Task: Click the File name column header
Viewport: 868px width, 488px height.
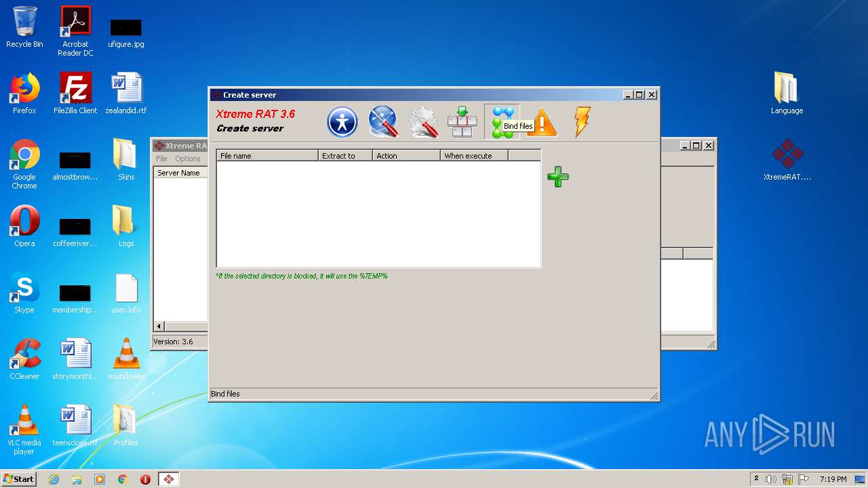Action: [267, 156]
